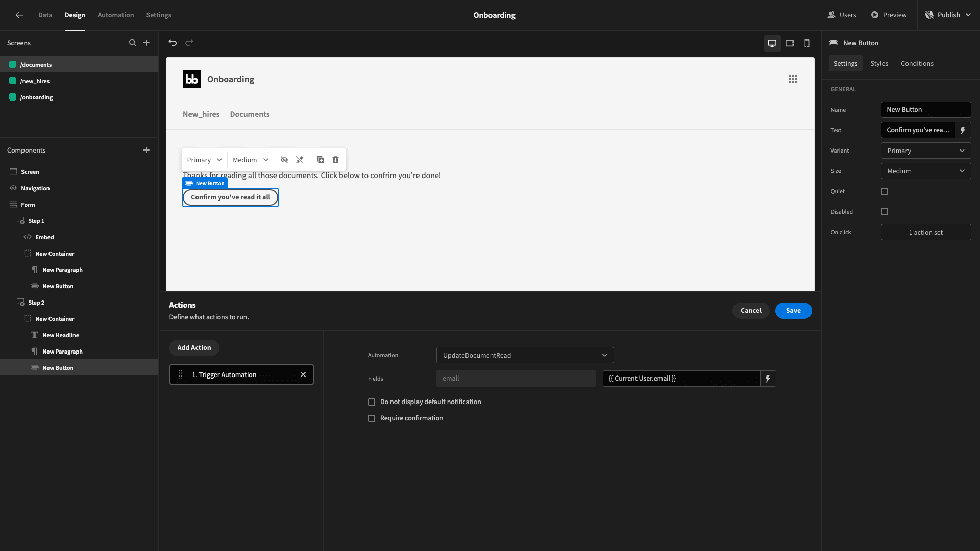Check Do not display default notification
This screenshot has width=980, height=551.
click(372, 402)
